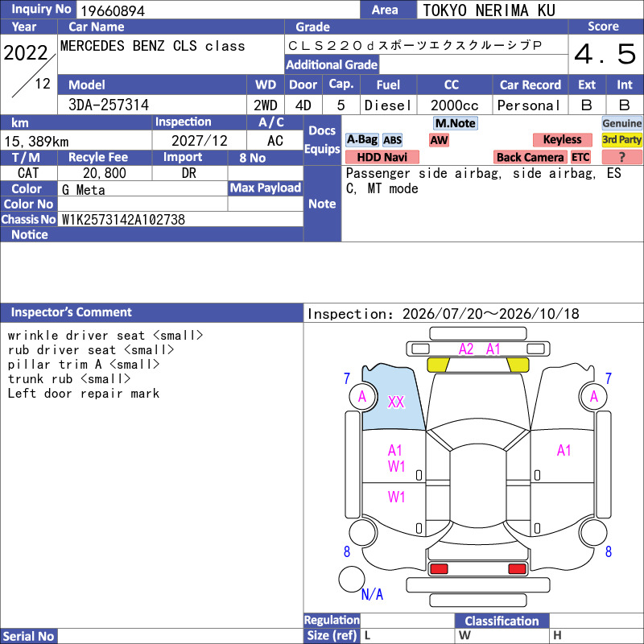Click the transmission value CAT
Screen dimensions: 644x644
coord(28,173)
